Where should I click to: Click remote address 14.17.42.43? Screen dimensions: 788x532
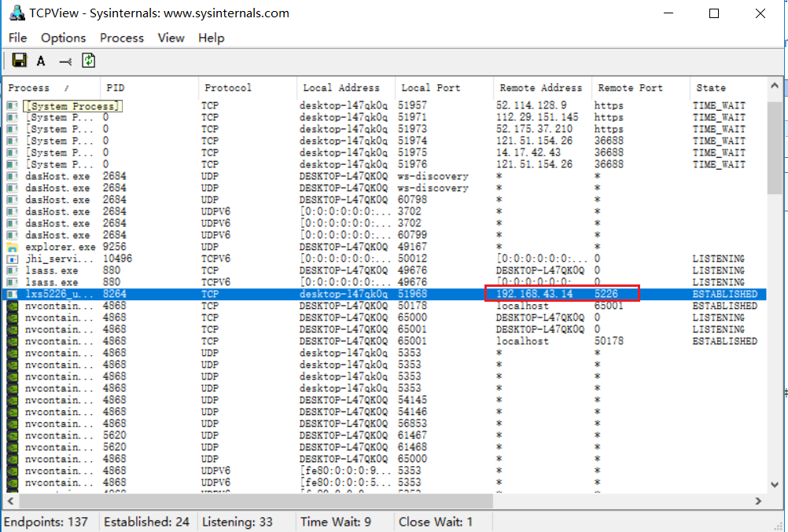[x=528, y=152]
